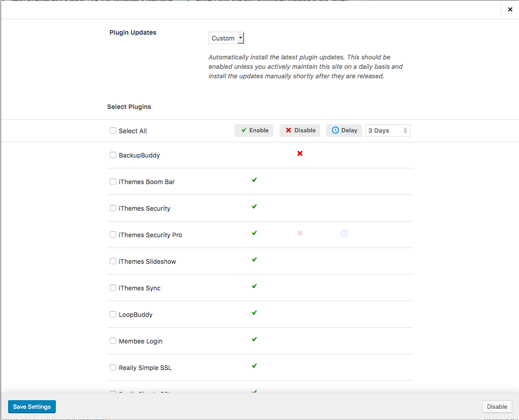Click the delay clock for iThemes Security Pro

coord(344,233)
